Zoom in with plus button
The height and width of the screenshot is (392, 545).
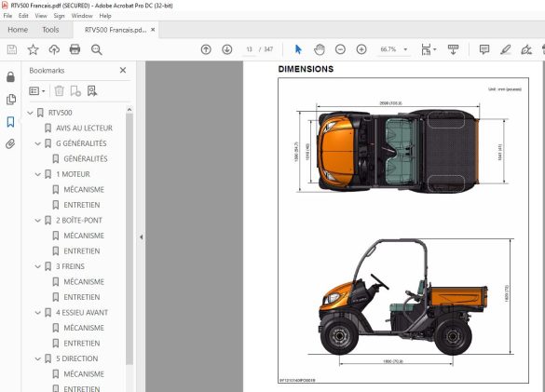361,49
